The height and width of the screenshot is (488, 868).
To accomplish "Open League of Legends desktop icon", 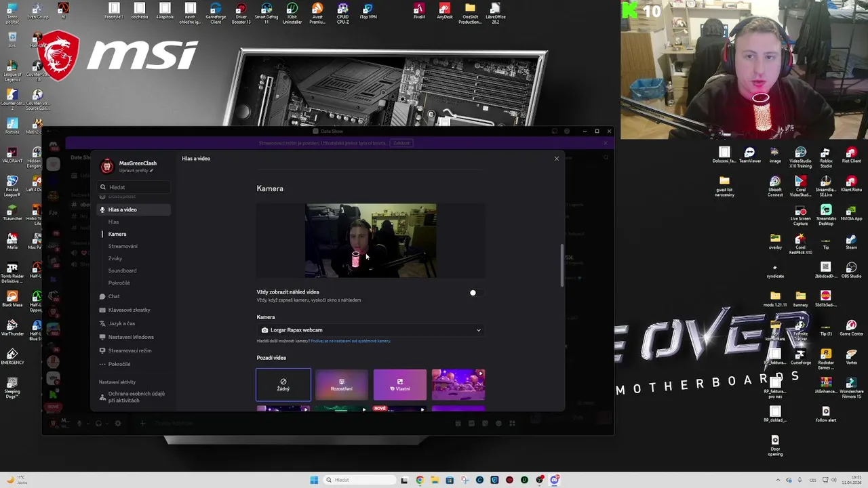I will pyautogui.click(x=12, y=71).
